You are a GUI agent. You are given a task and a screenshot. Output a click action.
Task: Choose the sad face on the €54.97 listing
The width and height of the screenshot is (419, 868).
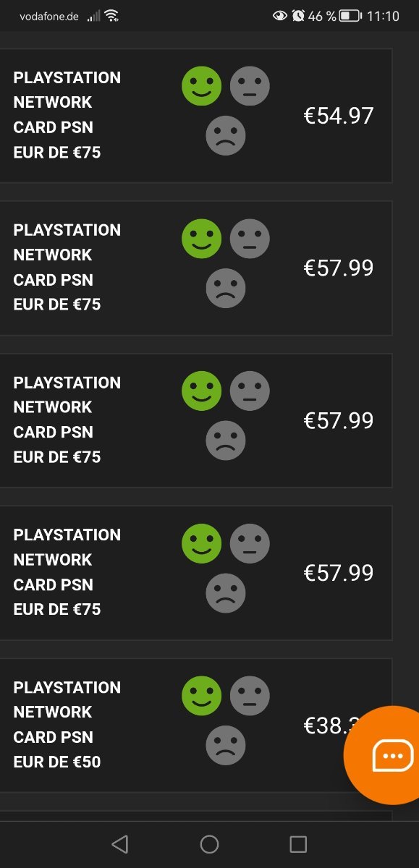(226, 135)
